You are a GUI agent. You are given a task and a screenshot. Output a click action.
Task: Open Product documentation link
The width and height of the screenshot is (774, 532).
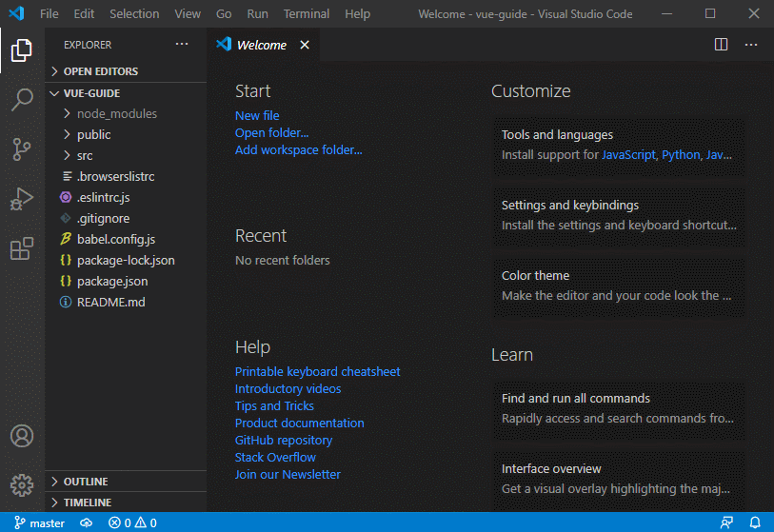tap(300, 423)
